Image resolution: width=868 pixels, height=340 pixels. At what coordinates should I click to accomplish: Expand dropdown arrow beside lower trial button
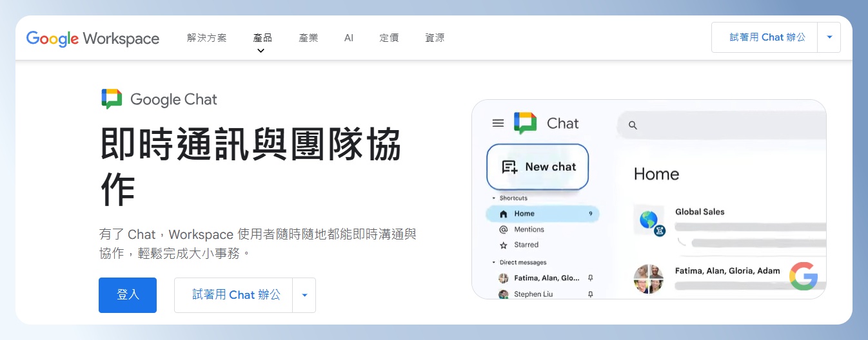(304, 295)
